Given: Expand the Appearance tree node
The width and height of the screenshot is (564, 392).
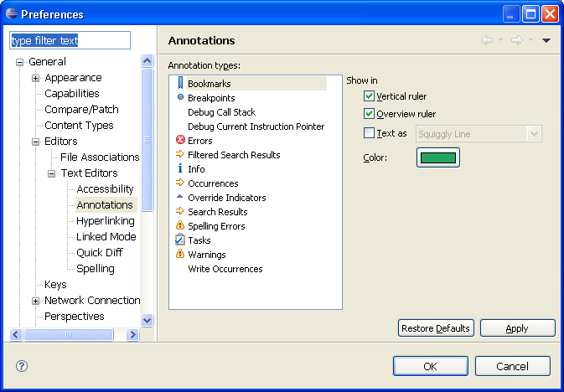Looking at the screenshot, I should (x=35, y=78).
